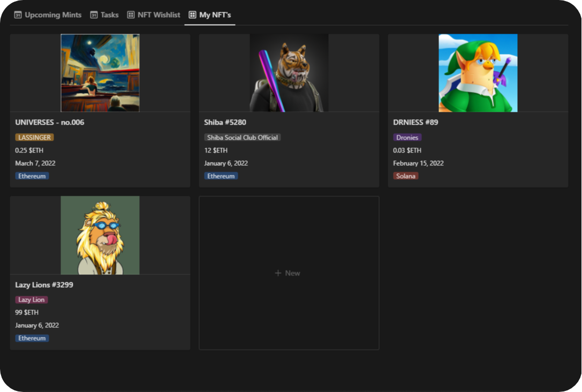
Task: Click the 0.25 $ETH price
Action: (29, 150)
